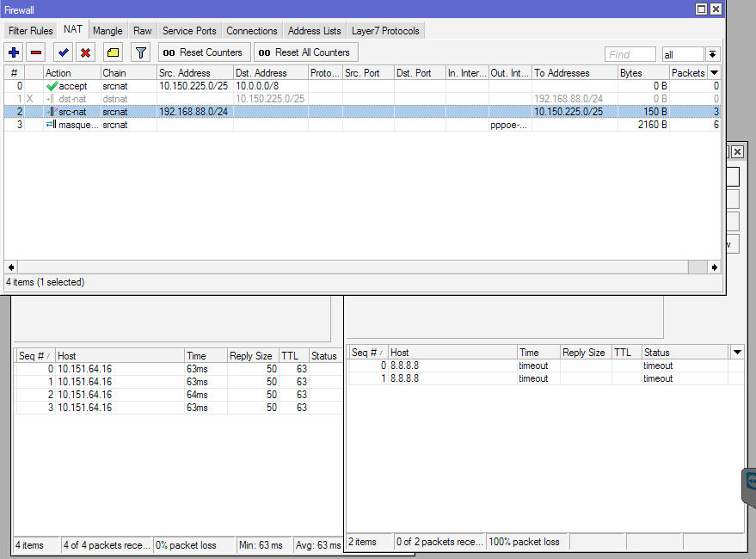Switch to the Mangle tab
Screen dimensions: 756x559
pyautogui.click(x=108, y=31)
